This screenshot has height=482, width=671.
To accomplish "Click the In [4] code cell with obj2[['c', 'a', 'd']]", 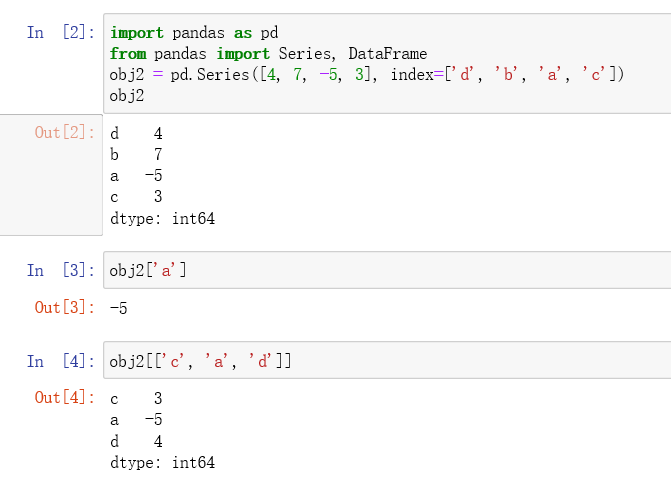I will pos(387,360).
